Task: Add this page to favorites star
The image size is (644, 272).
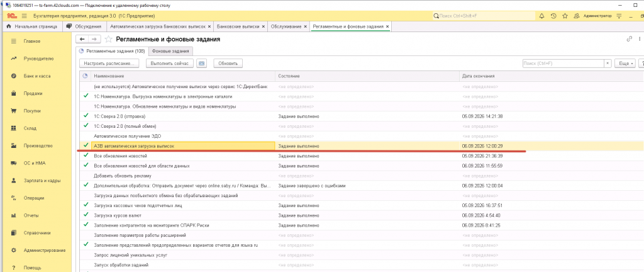Action: coord(108,39)
